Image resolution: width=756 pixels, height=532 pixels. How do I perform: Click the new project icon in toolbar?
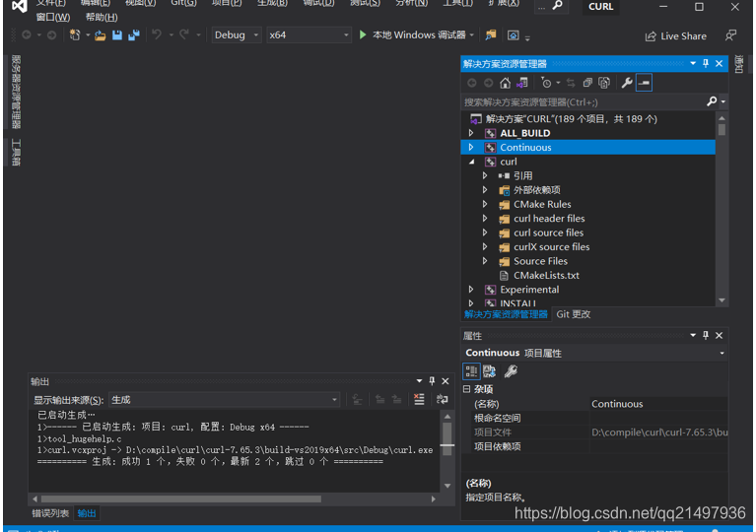point(75,35)
